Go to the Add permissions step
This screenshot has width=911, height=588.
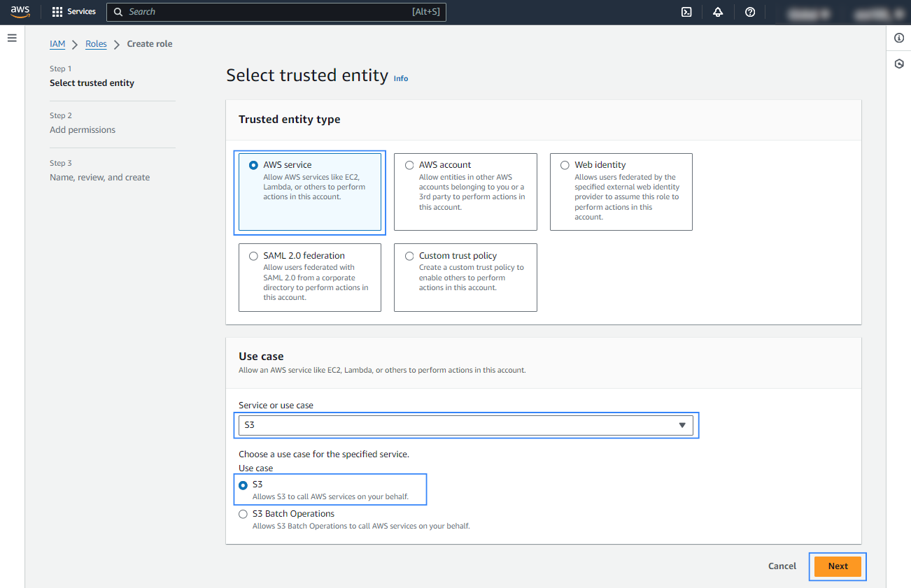pyautogui.click(x=83, y=129)
